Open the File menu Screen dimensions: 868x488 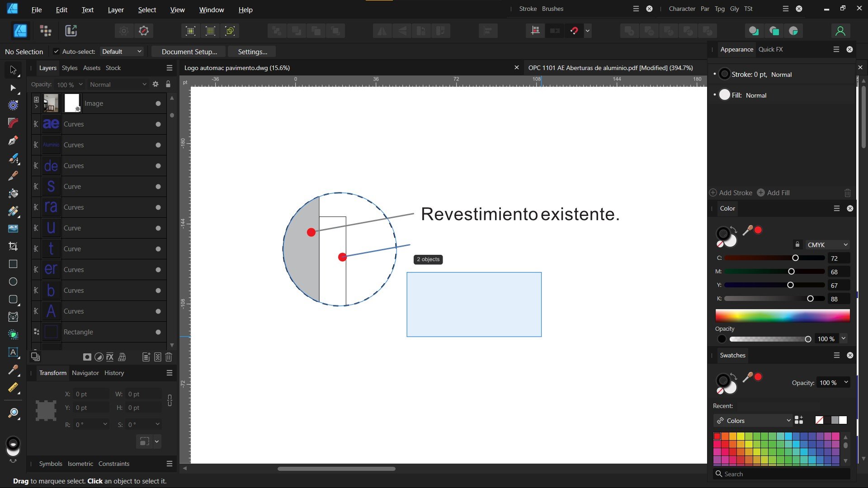click(36, 9)
